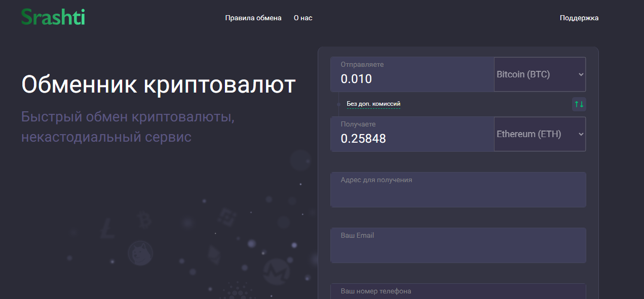Image resolution: width=644 pixels, height=299 pixels.
Task: Click the Srashti logo
Action: click(53, 17)
